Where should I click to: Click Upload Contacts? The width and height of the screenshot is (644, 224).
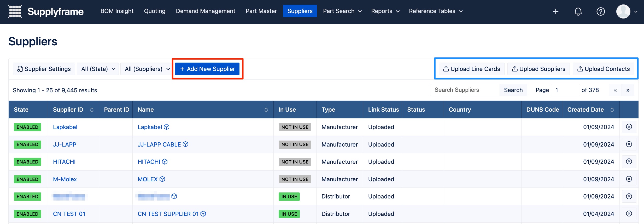pyautogui.click(x=603, y=69)
